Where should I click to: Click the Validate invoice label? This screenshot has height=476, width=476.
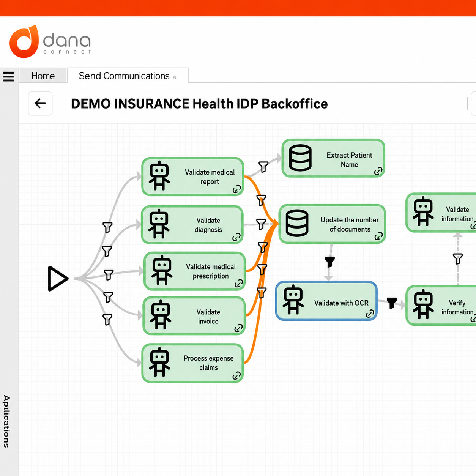(x=208, y=317)
